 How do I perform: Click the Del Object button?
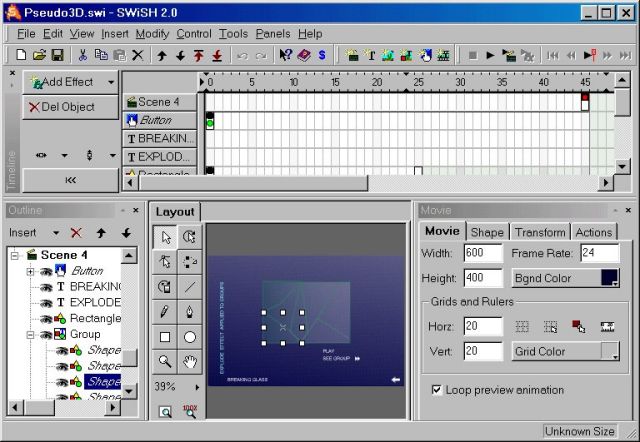coord(64,107)
